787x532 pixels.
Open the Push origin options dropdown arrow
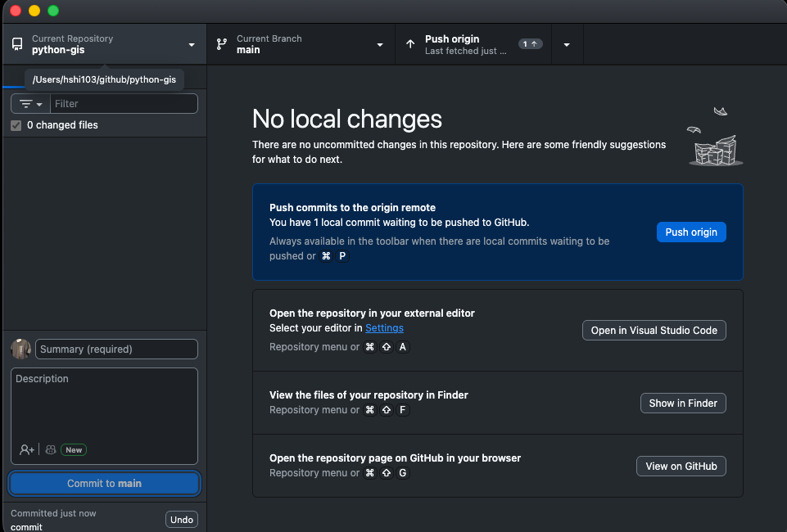(x=567, y=44)
